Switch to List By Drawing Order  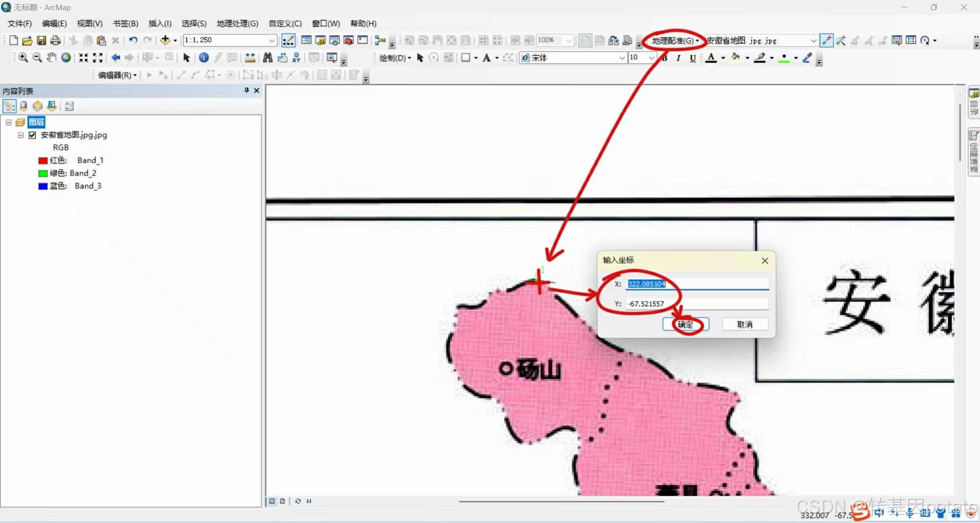9,106
